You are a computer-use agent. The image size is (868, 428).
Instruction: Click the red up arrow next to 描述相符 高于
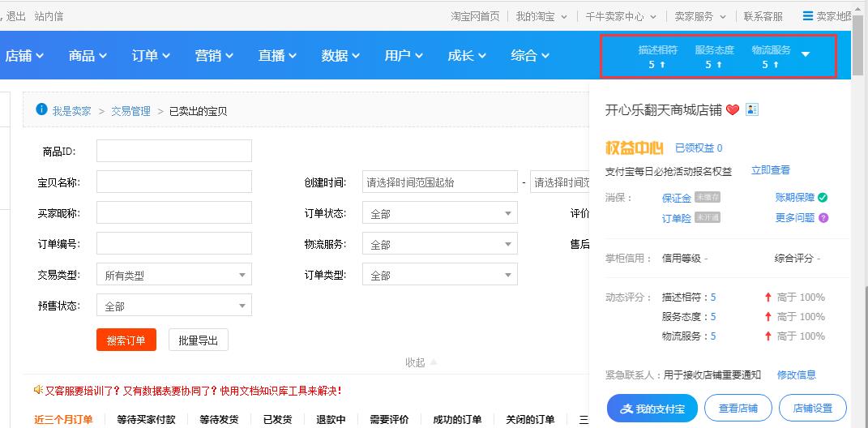tap(768, 297)
